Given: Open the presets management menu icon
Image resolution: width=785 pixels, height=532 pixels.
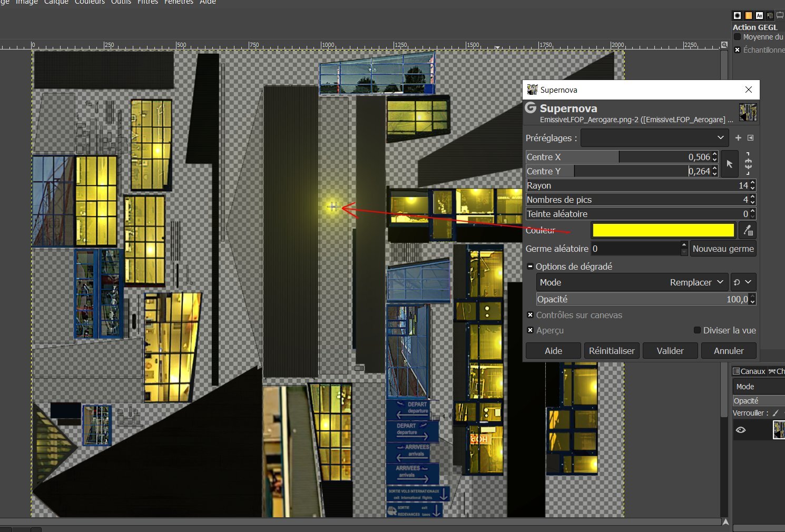Looking at the screenshot, I should tap(751, 138).
